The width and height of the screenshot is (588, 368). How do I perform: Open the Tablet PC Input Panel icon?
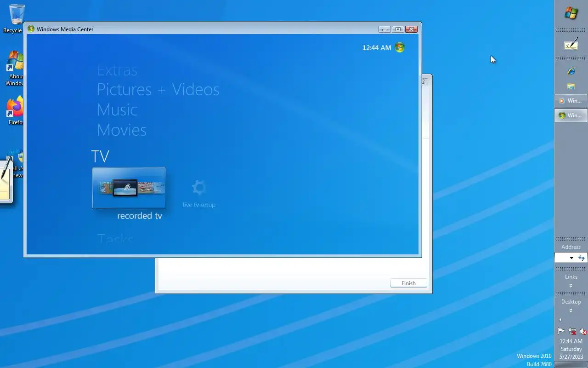pos(571,45)
